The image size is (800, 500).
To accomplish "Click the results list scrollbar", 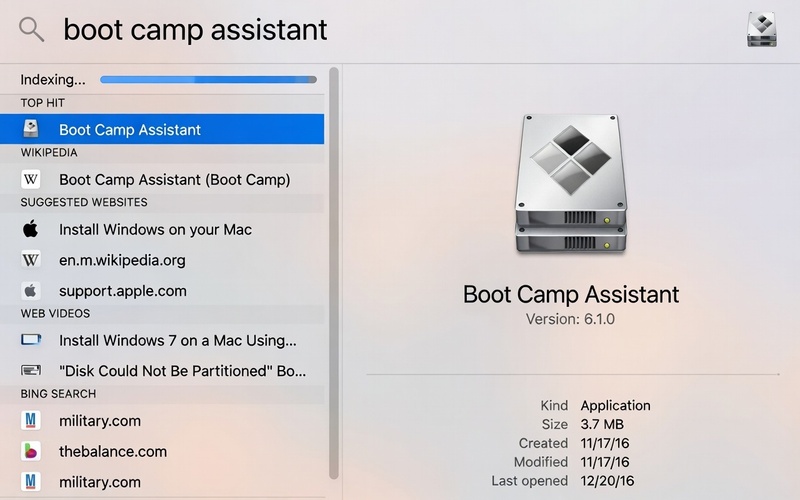I will pyautogui.click(x=334, y=273).
